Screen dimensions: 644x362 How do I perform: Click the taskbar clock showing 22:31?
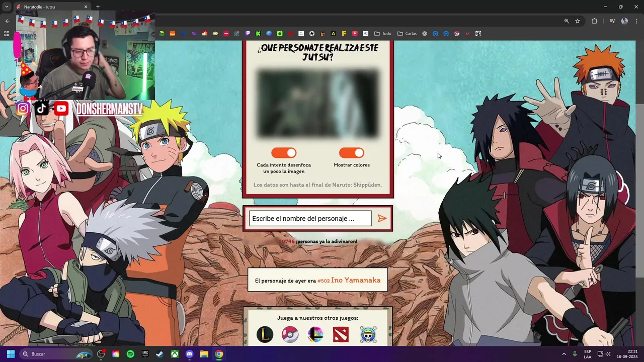tap(627, 354)
